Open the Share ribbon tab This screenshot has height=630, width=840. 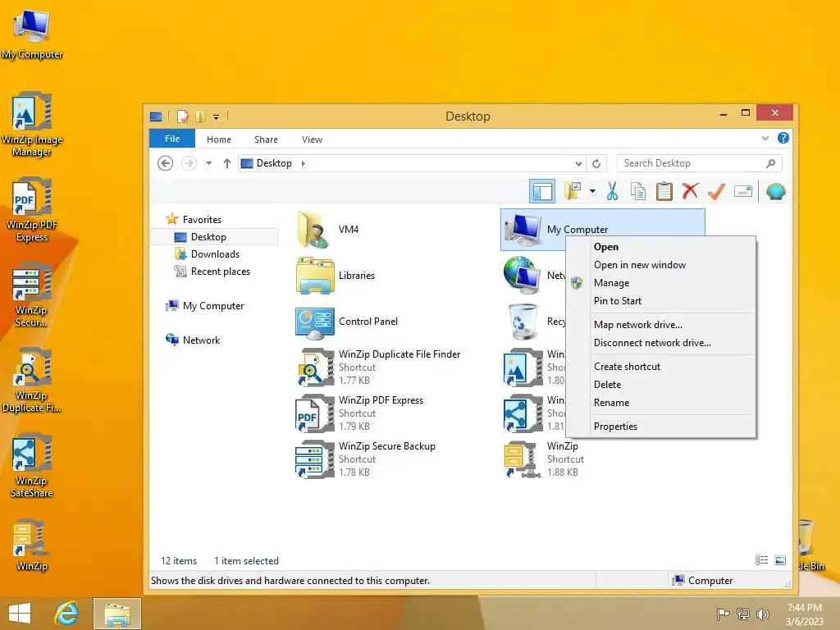pyautogui.click(x=266, y=139)
